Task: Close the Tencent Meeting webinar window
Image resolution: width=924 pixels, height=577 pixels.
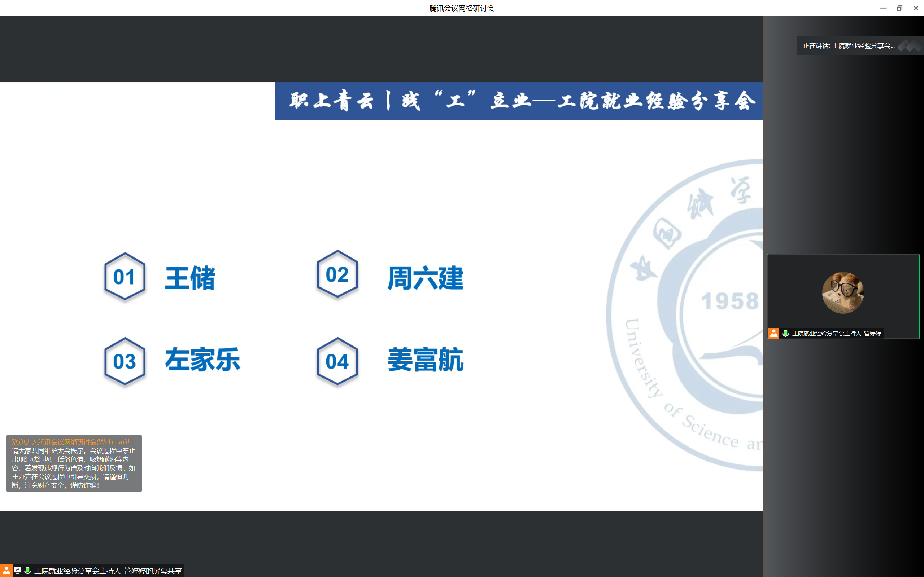Action: (x=916, y=8)
